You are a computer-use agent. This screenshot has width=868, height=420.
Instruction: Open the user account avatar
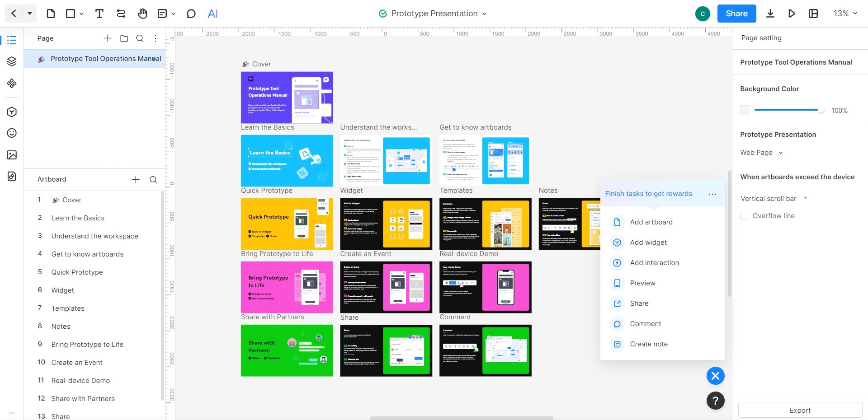(x=703, y=14)
